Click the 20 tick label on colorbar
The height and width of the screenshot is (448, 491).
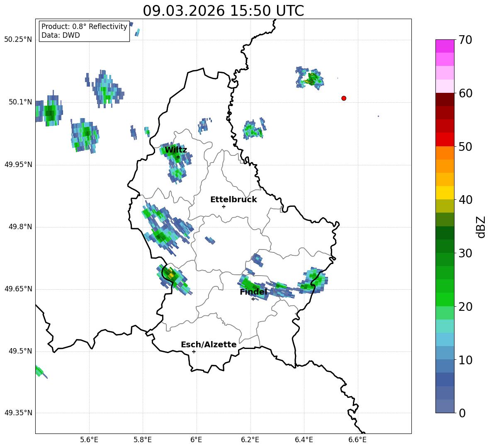pyautogui.click(x=465, y=307)
